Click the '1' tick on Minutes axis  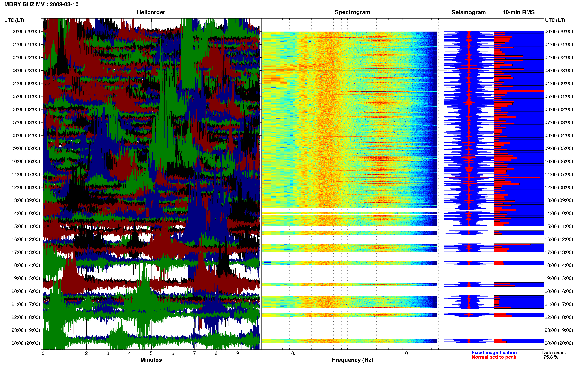point(65,353)
